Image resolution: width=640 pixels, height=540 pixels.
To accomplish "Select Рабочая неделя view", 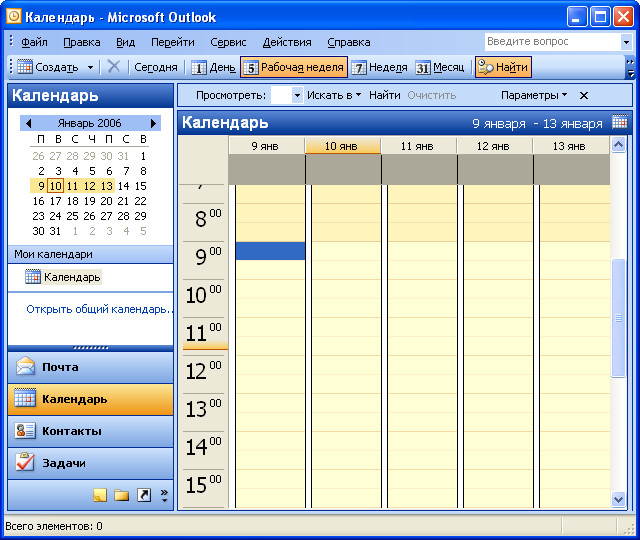I will click(x=294, y=67).
